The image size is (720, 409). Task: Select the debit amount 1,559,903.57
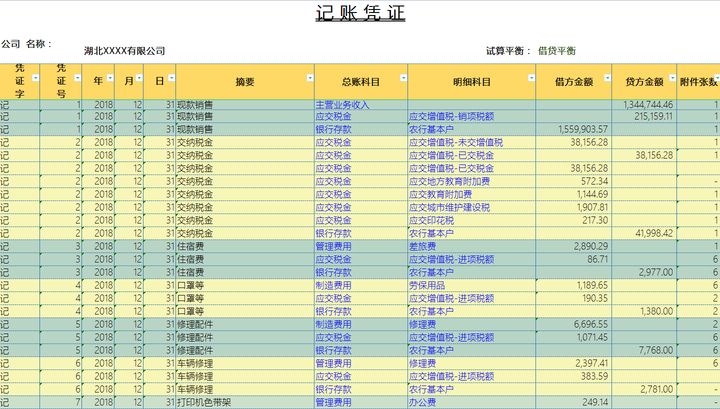[574, 129]
